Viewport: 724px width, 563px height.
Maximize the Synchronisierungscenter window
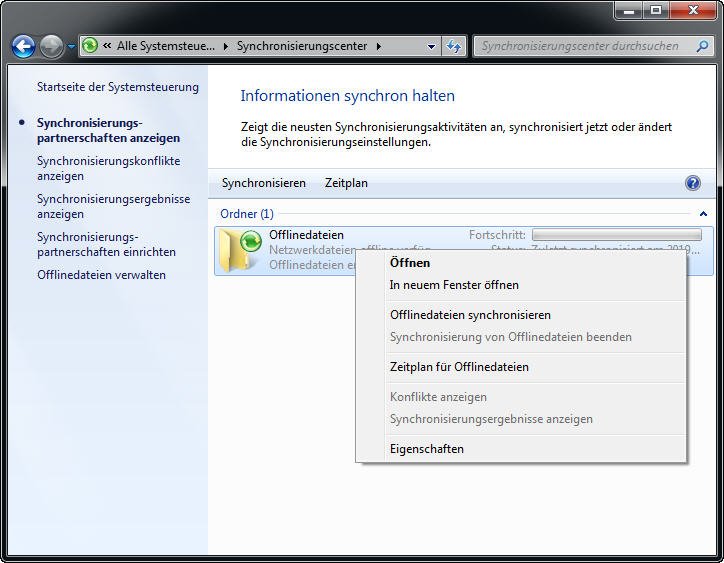(x=656, y=10)
